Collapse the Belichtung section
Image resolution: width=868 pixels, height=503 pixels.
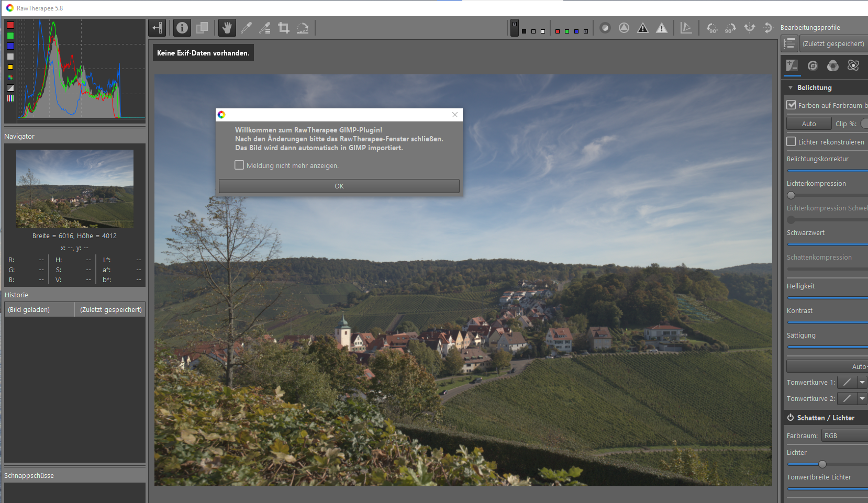point(791,87)
